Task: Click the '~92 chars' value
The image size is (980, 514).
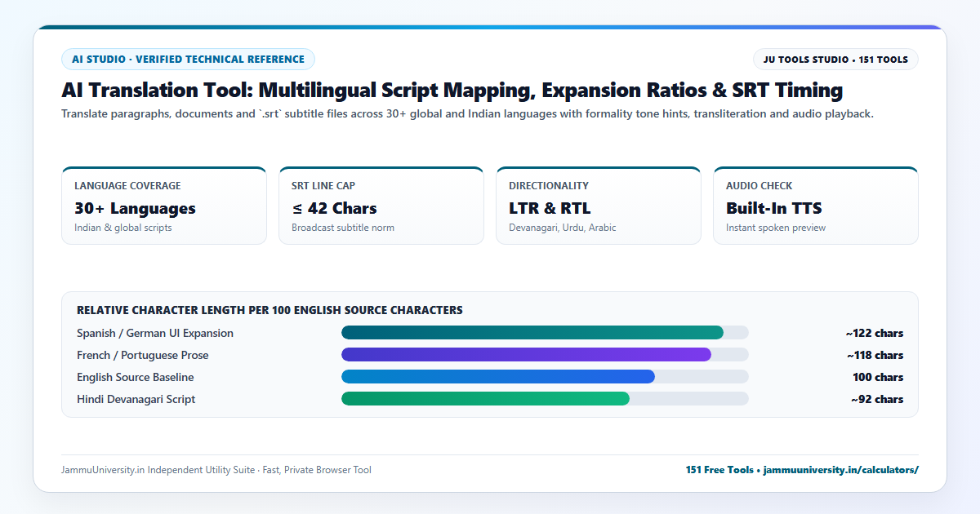Action: coord(877,399)
